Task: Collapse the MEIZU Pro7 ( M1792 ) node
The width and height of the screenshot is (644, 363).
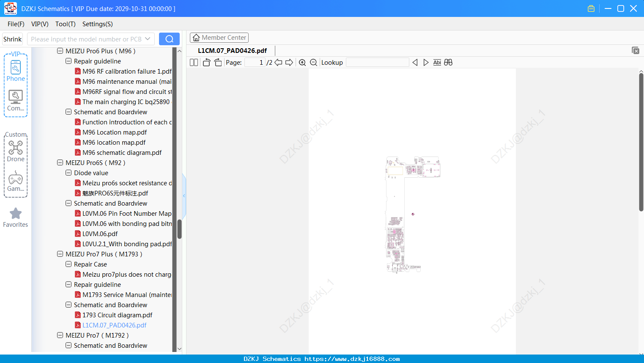Action: point(60,335)
